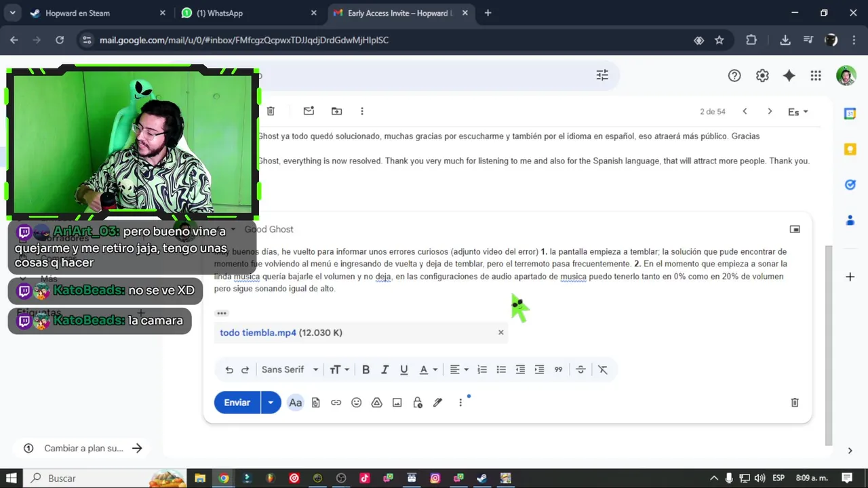Image resolution: width=868 pixels, height=488 pixels.
Task: Redo the last edit in compose toolbar
Action: point(245,369)
